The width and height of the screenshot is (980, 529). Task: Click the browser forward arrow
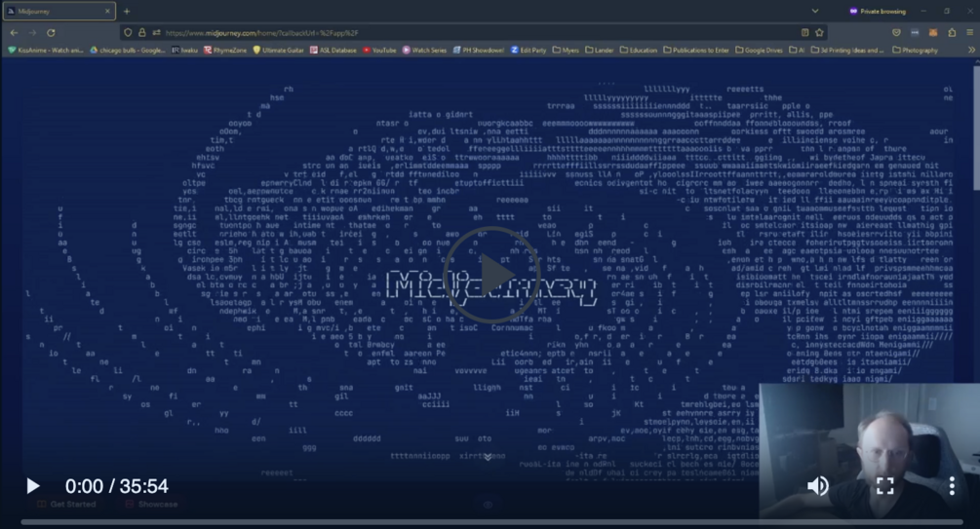coord(32,32)
